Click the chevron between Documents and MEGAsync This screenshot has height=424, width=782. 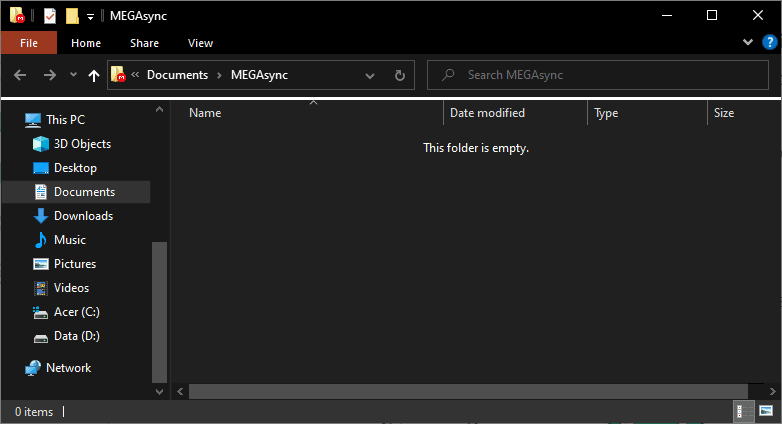pos(219,75)
